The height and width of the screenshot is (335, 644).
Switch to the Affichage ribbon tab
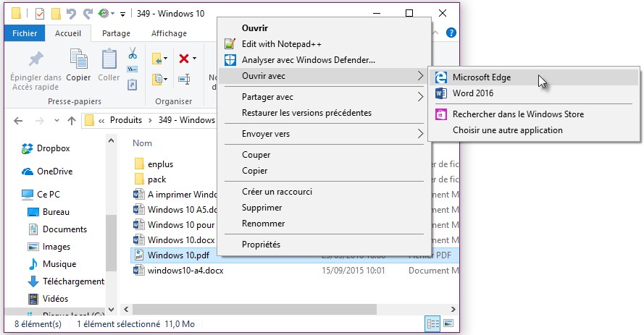(x=169, y=33)
